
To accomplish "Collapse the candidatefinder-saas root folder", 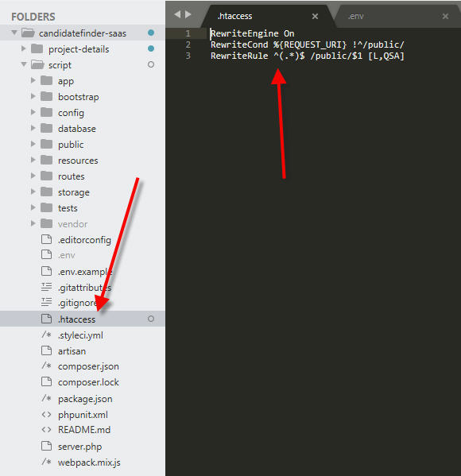I will (14, 33).
